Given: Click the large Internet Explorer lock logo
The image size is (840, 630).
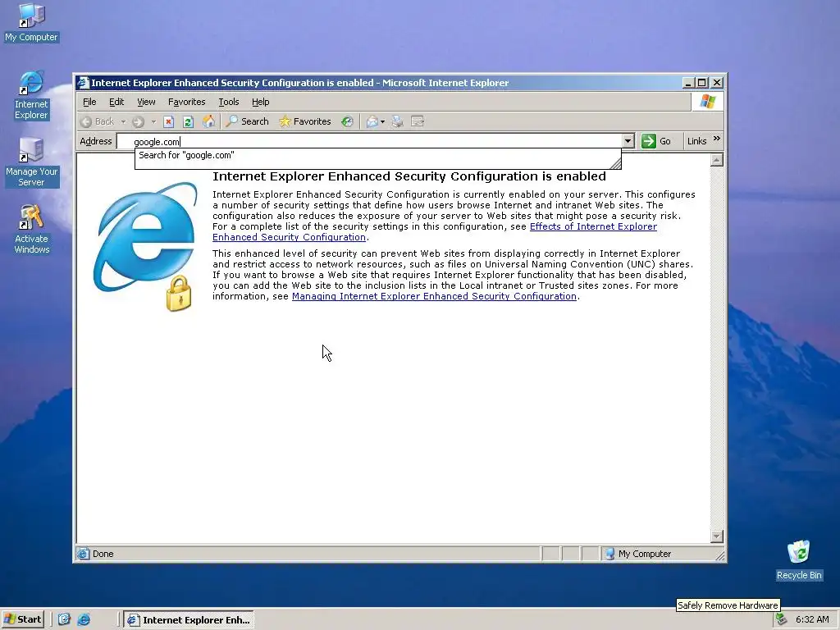Looking at the screenshot, I should click(146, 246).
